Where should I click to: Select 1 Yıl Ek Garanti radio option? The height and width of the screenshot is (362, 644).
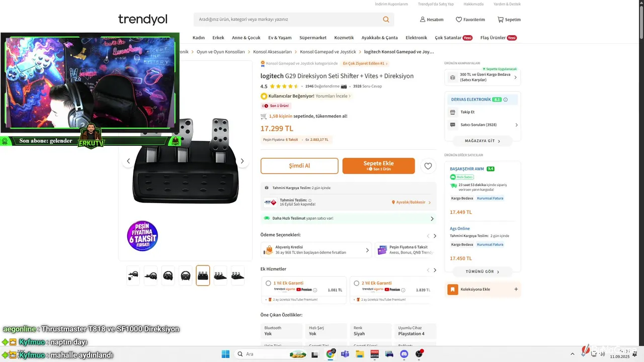point(268,283)
